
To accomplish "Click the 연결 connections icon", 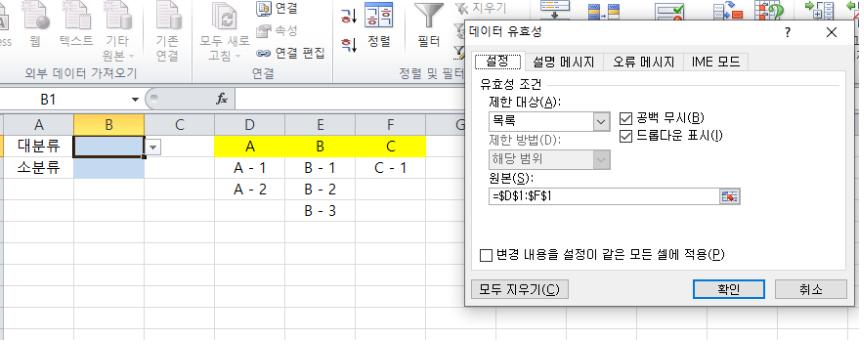I will pos(264,8).
